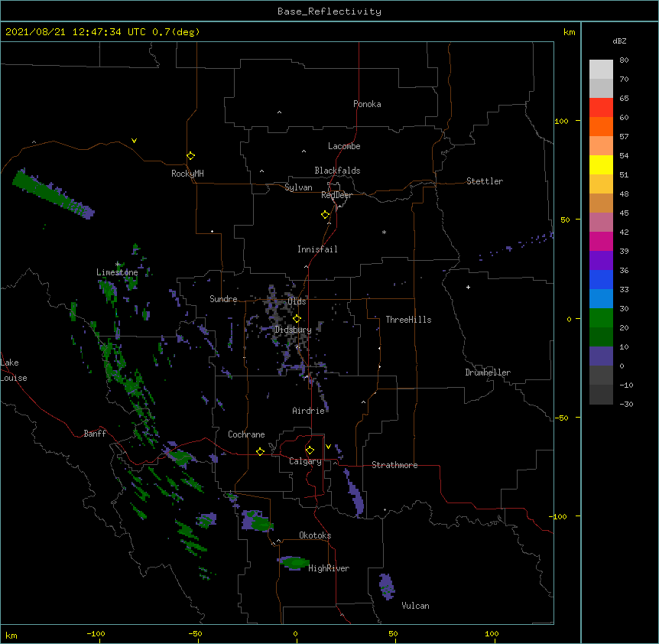Click the Lacombe city label
The width and height of the screenshot is (659, 644).
344,146
